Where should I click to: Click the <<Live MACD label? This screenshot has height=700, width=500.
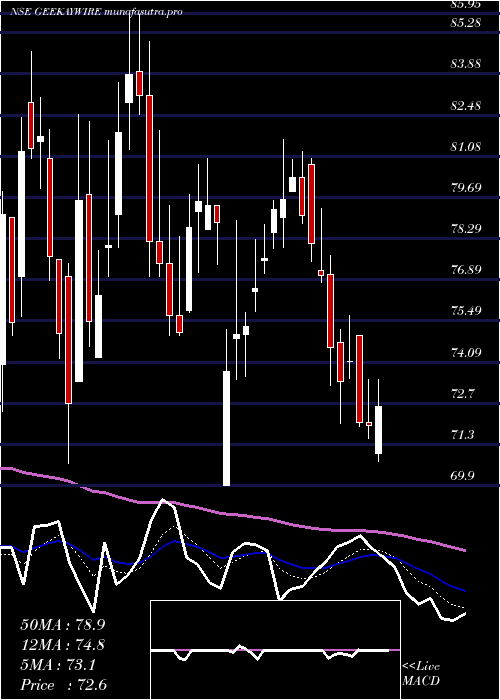(421, 674)
